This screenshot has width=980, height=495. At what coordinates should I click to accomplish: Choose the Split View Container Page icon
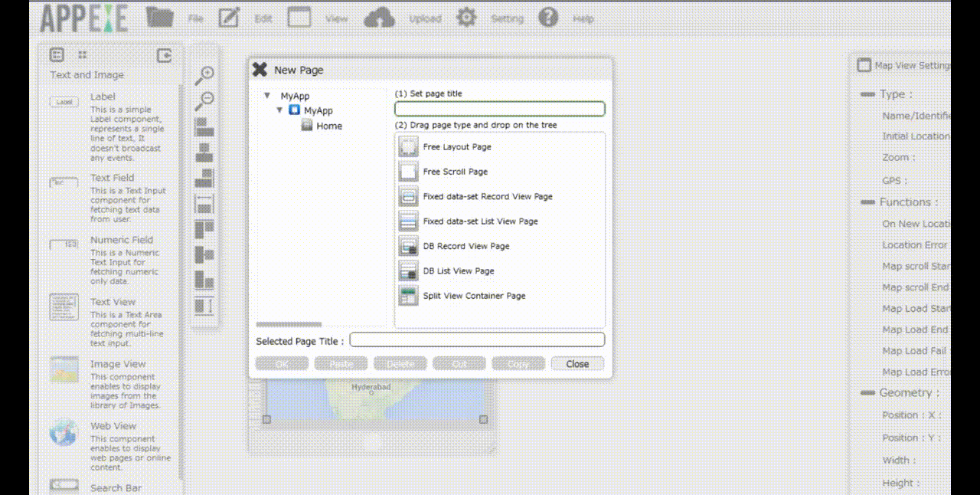(409, 296)
